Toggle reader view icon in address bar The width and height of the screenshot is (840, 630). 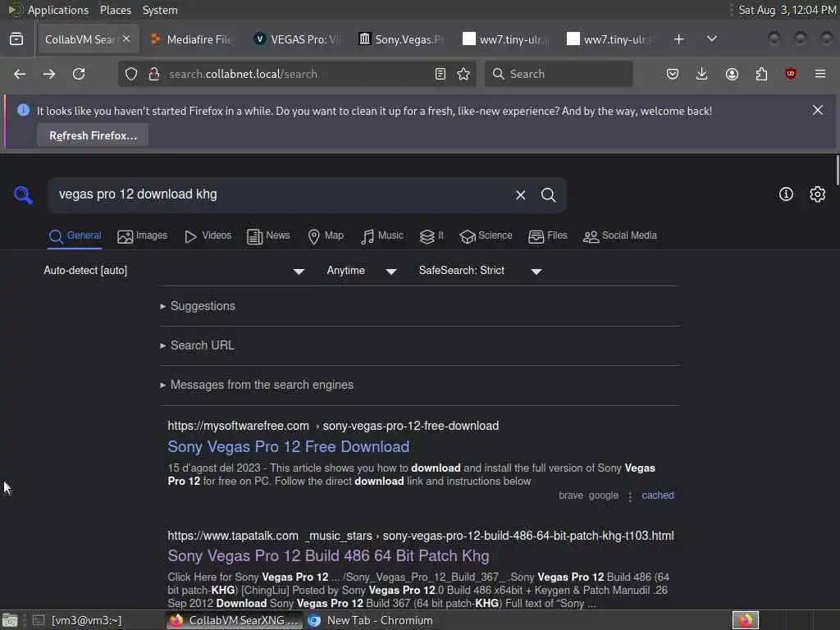[x=441, y=74]
